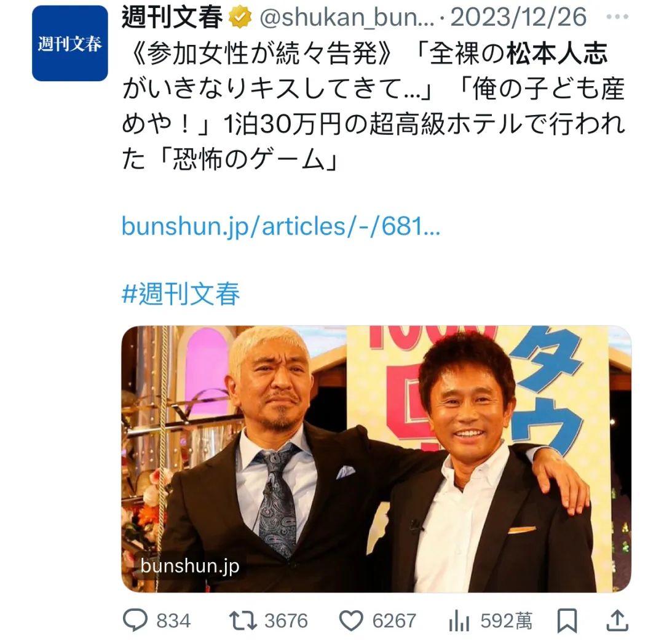Image resolution: width=664 pixels, height=644 pixels.
Task: Open the 週刊文春 blue profile avatar
Action: point(70,43)
